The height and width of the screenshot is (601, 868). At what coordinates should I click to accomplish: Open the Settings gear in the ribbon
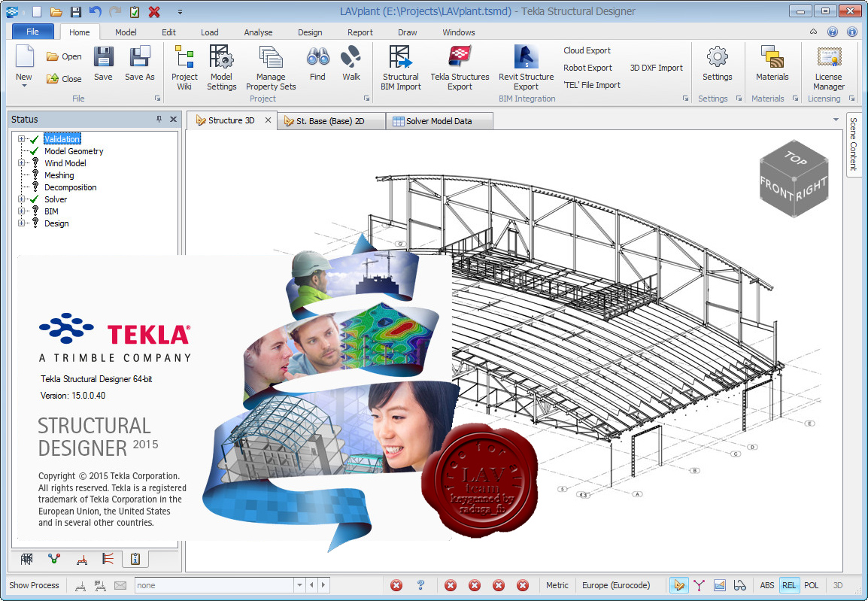(x=718, y=64)
